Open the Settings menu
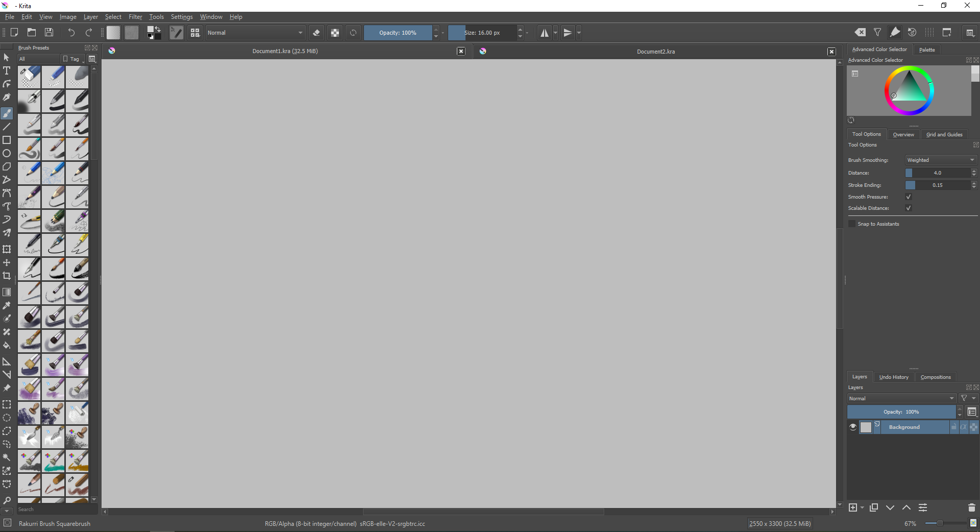Image resolution: width=980 pixels, height=532 pixels. click(182, 17)
